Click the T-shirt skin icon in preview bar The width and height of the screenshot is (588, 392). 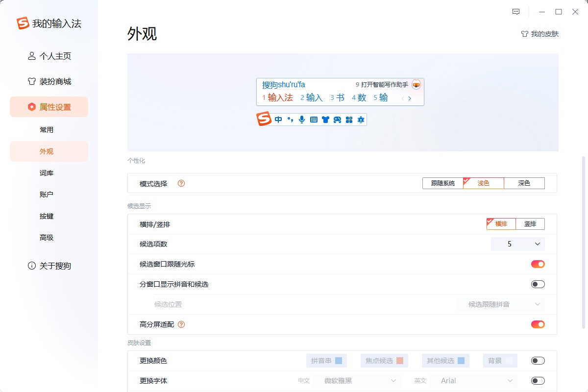pyautogui.click(x=325, y=120)
